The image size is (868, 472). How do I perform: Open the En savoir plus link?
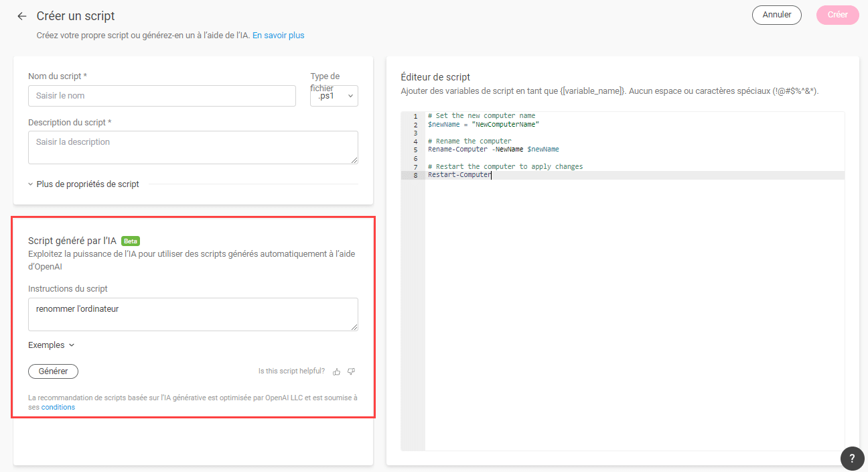click(x=278, y=36)
